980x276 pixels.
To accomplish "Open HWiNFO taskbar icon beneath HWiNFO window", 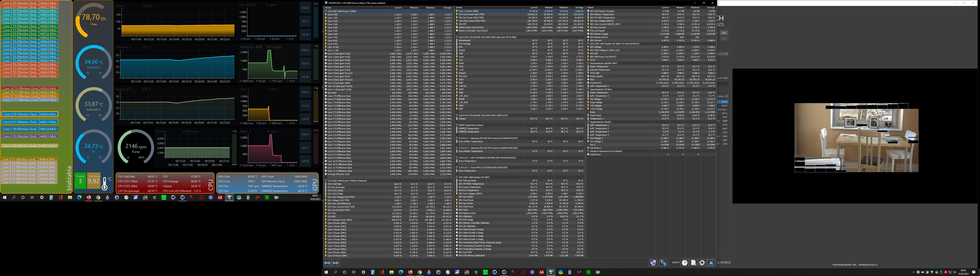I will (x=551, y=272).
